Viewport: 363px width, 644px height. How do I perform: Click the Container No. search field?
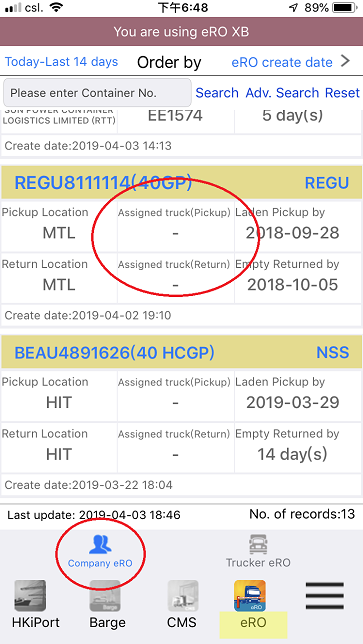pyautogui.click(x=97, y=93)
